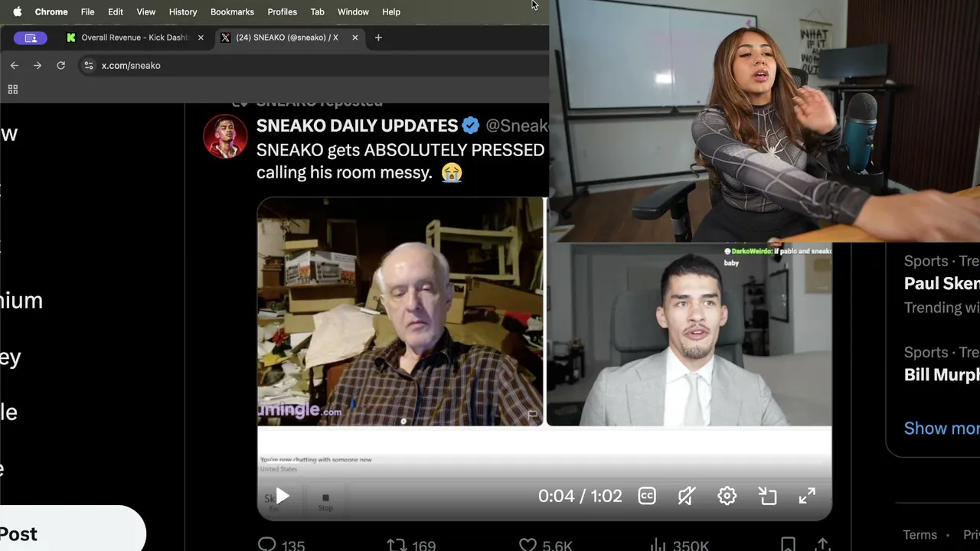
Task: Open a new browser tab
Action: (378, 37)
